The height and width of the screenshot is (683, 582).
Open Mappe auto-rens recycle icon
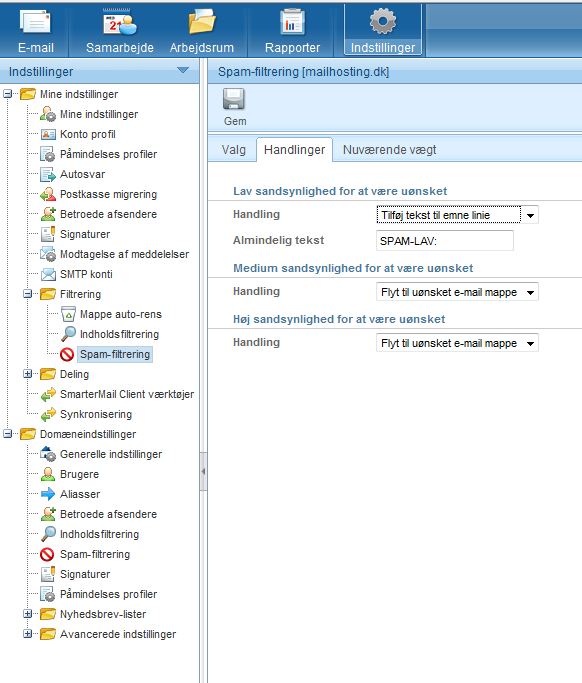68,314
